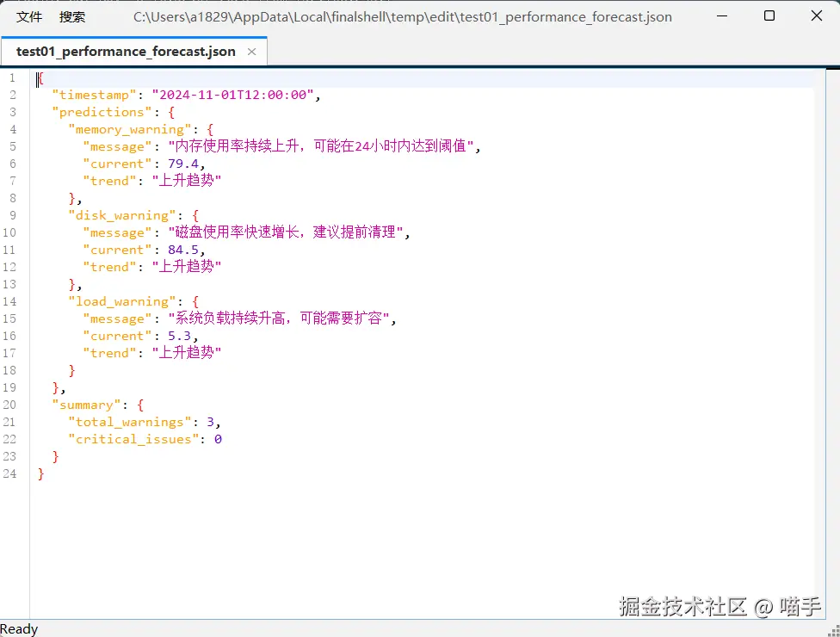Viewport: 840px width, 637px height.
Task: Click the "summary" key
Action: pyautogui.click(x=86, y=405)
